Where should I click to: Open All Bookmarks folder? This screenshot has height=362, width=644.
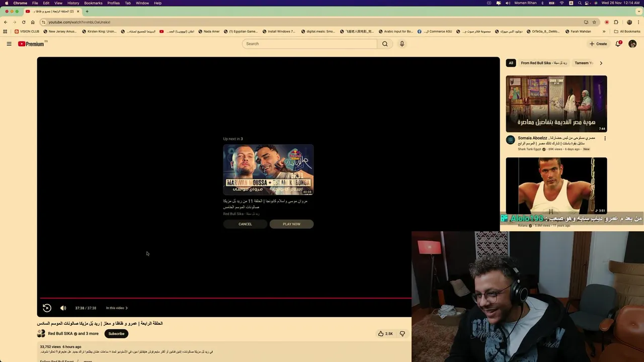click(x=627, y=31)
